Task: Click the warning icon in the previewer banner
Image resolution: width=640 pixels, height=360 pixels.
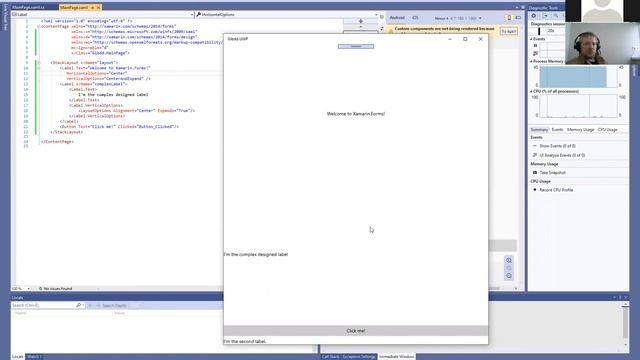Action: (x=391, y=30)
